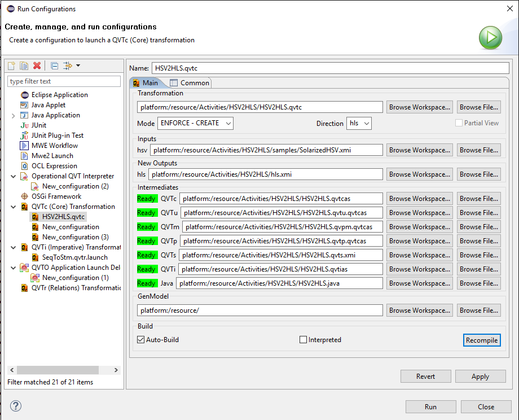Select the New_configuration (2) item

point(75,186)
